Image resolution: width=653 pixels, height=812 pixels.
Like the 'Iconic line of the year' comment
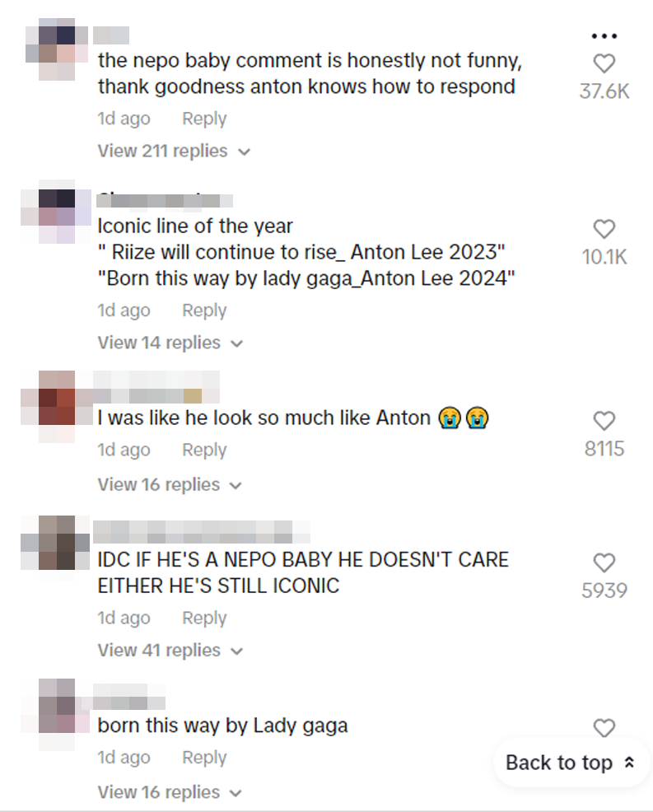(604, 230)
